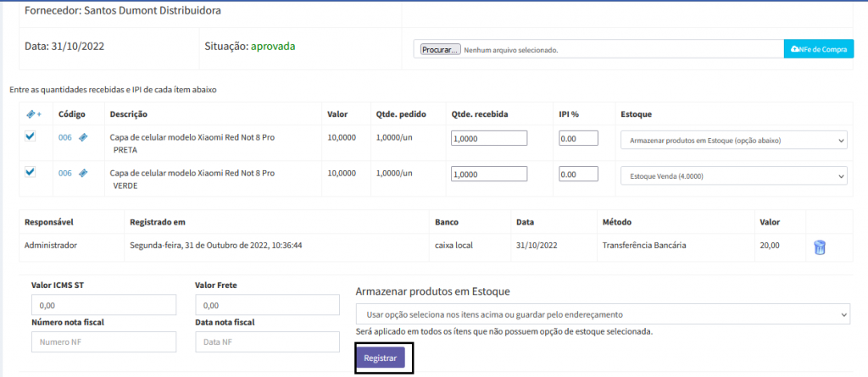This screenshot has width=868, height=377.
Task: Click Qtde. recebida field for the PRETA item
Action: click(x=489, y=139)
